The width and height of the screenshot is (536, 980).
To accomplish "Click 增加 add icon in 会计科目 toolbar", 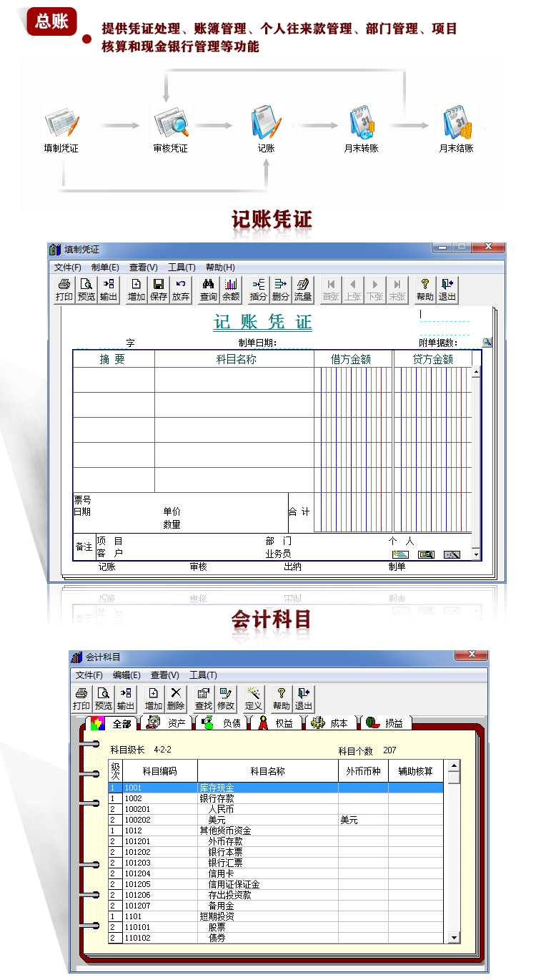I will pyautogui.click(x=154, y=699).
